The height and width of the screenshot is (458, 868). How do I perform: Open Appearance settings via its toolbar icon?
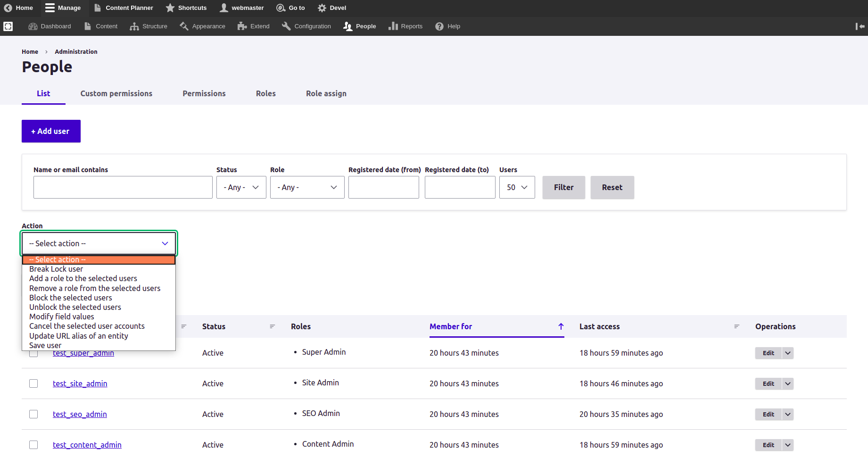(184, 26)
